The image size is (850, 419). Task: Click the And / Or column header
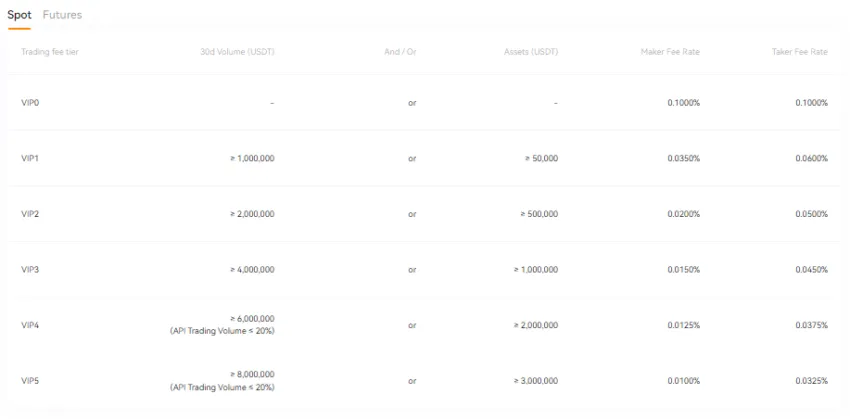click(x=400, y=52)
